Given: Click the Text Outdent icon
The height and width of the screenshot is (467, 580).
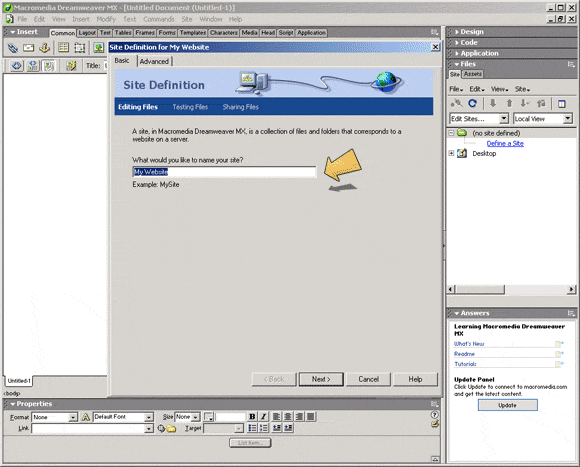Looking at the screenshot, I should click(277, 428).
